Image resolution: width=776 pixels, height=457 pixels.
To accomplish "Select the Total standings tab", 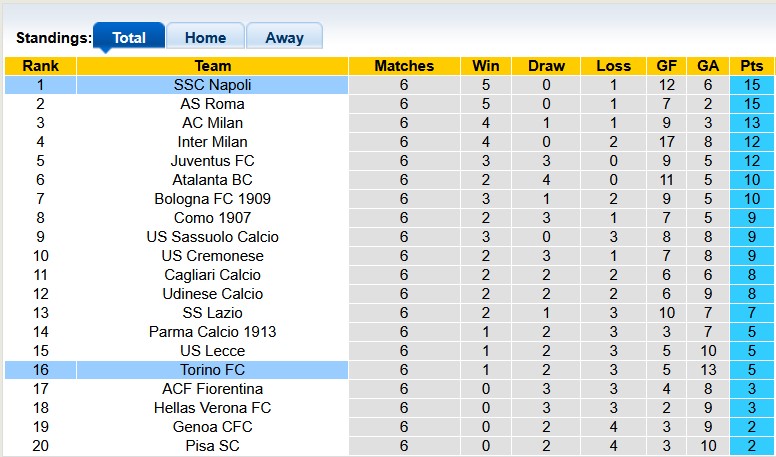I will pyautogui.click(x=129, y=37).
